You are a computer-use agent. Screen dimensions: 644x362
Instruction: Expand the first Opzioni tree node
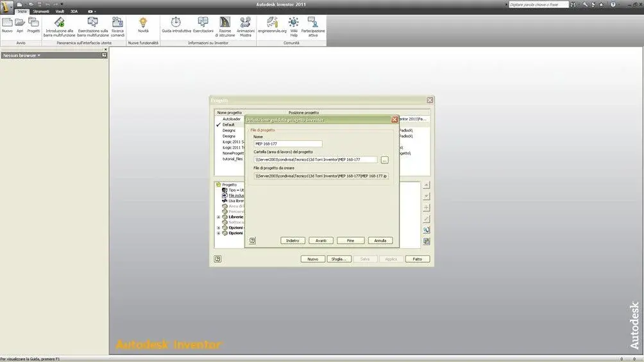219,227
